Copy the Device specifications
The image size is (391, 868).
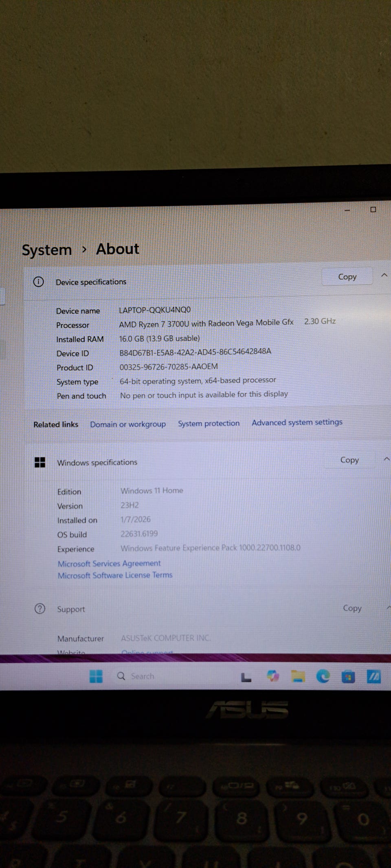point(347,276)
